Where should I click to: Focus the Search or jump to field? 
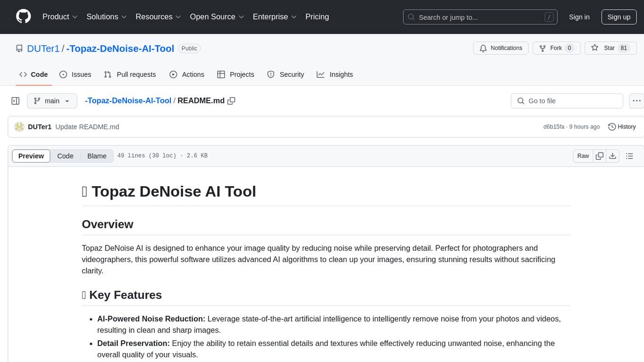point(480,17)
